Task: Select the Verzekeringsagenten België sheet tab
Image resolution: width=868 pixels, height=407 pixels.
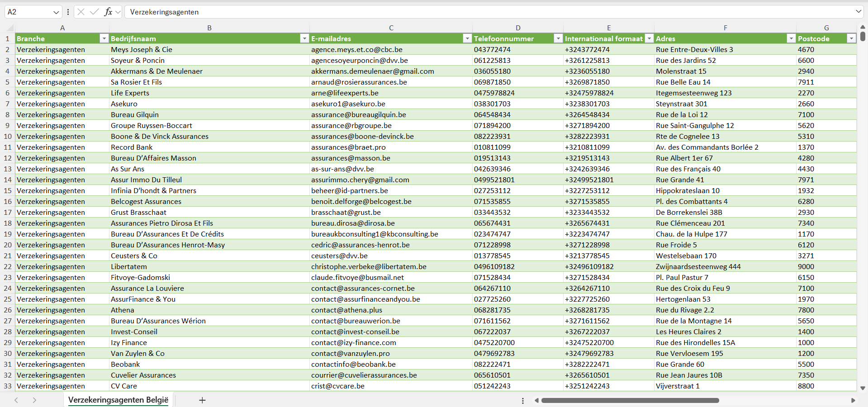Action: click(x=118, y=400)
